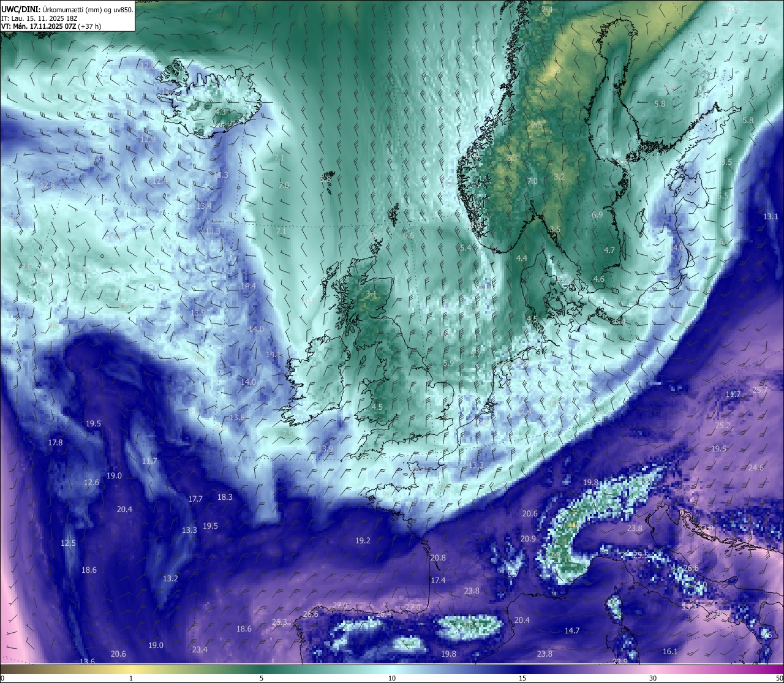Screen dimensions: 784x683
Task: Click the colorbar tick label 15
Action: click(522, 678)
